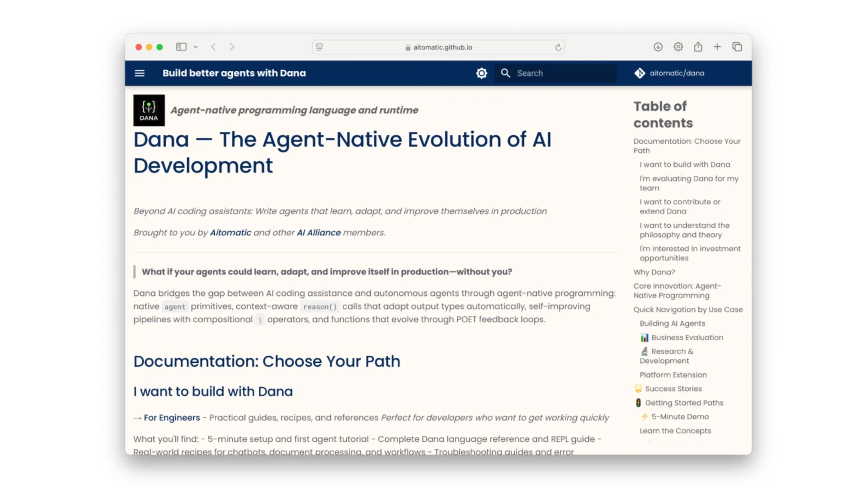
Task: Open the AI Alliance link
Action: [319, 233]
